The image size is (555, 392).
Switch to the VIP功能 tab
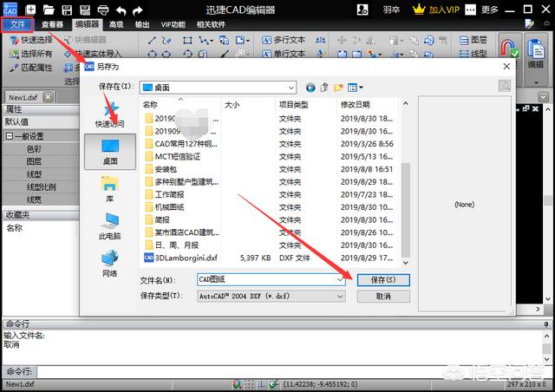click(x=173, y=24)
